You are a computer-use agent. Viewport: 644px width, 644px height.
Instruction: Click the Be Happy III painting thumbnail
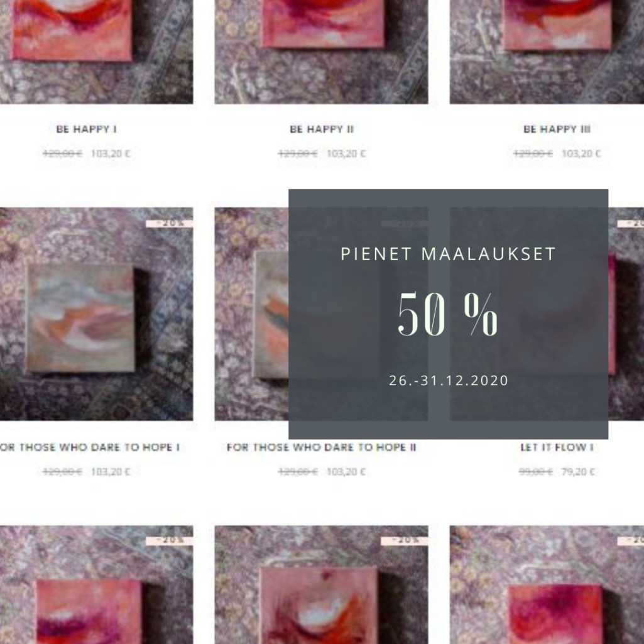click(x=547, y=52)
